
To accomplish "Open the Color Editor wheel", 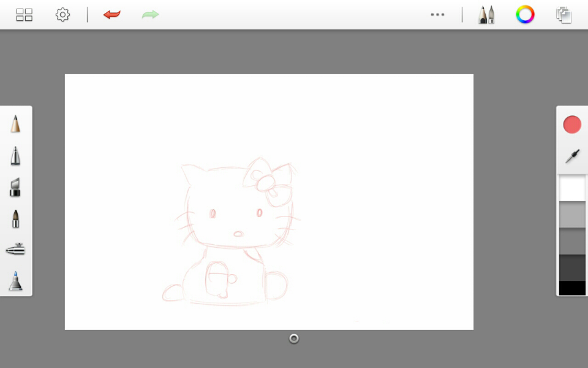I will [x=526, y=15].
